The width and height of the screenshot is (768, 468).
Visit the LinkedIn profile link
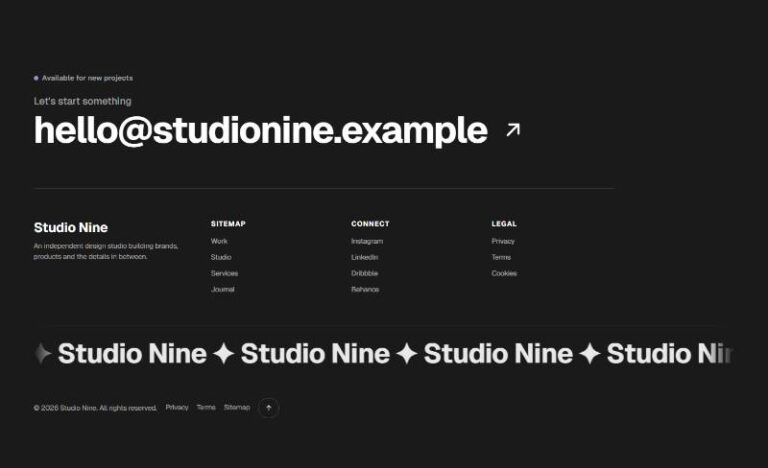tap(364, 257)
